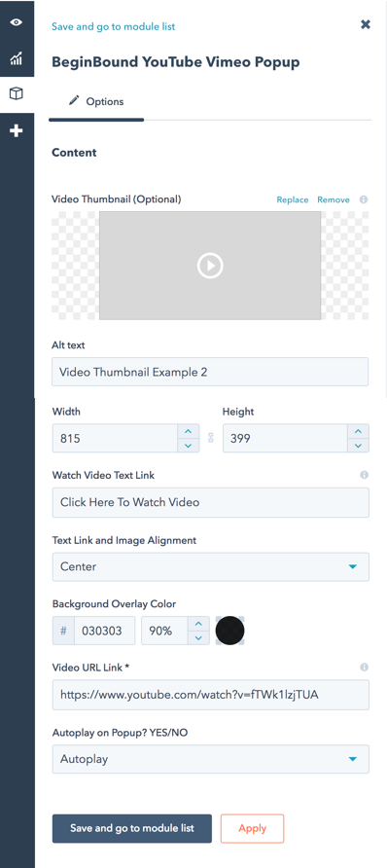Open the Autoplay on Popup dropdown
This screenshot has width=387, height=868.
211,759
